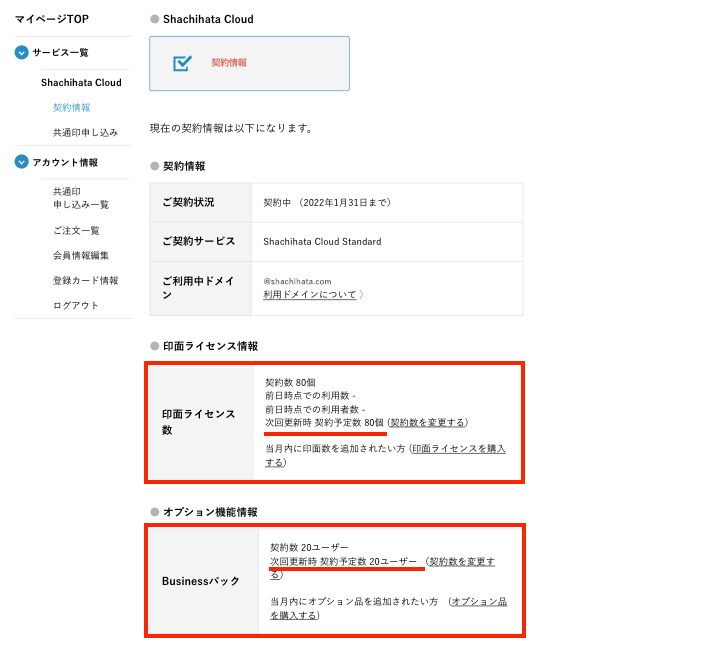The image size is (701, 656).
Task: Click the ご利用中ドメイン row label
Action: [198, 288]
